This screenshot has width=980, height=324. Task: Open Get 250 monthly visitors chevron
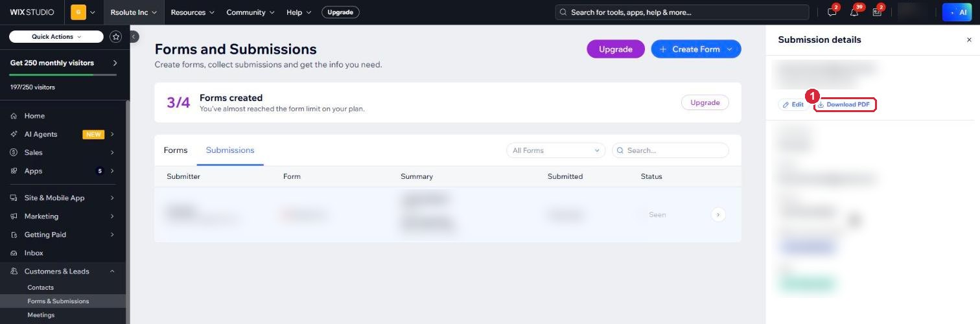[115, 63]
